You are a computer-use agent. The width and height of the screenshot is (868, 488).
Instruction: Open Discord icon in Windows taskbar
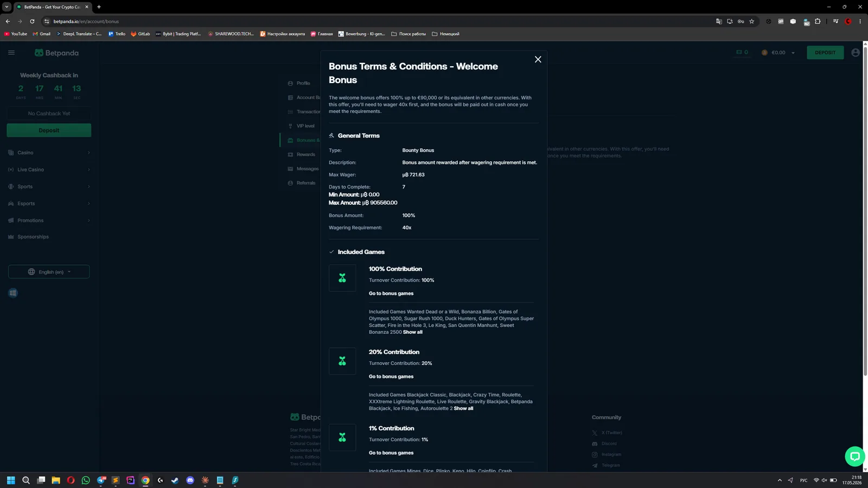190,480
